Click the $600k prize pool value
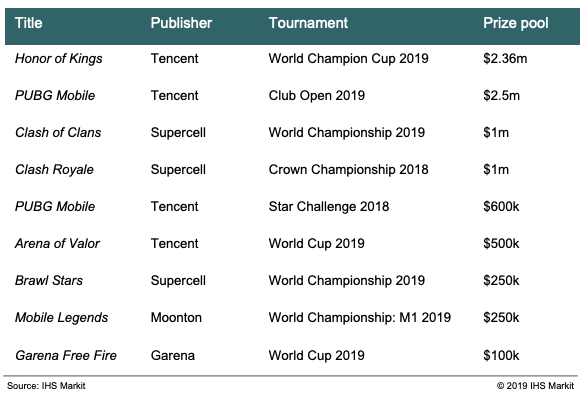 501,206
